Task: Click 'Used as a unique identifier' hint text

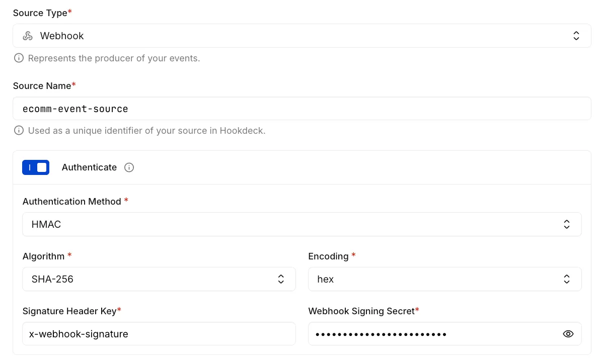Action: click(147, 131)
